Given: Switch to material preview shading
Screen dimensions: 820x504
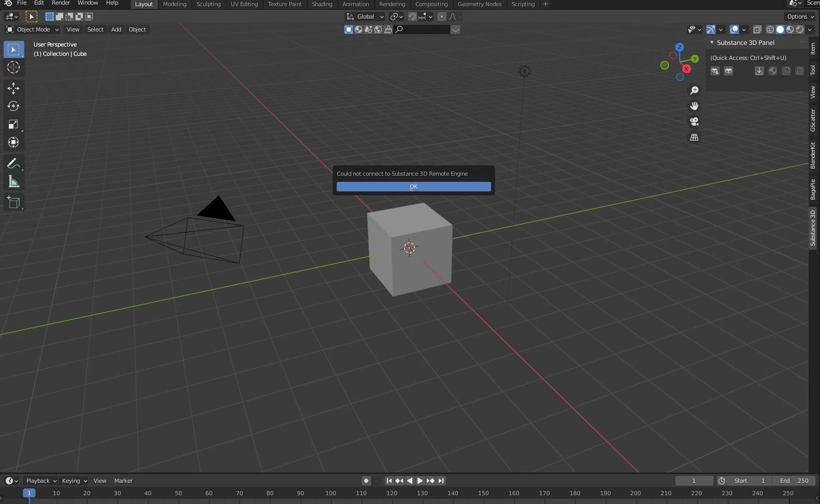Looking at the screenshot, I should pos(790,29).
